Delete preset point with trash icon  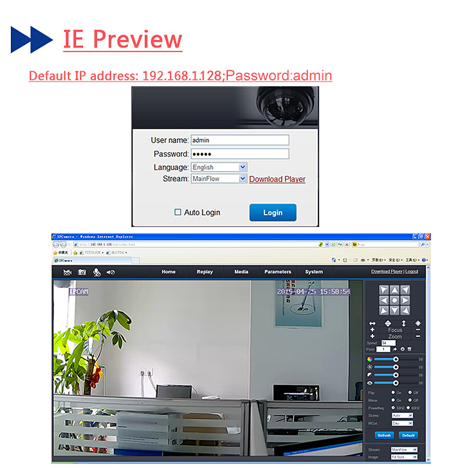click(x=410, y=349)
